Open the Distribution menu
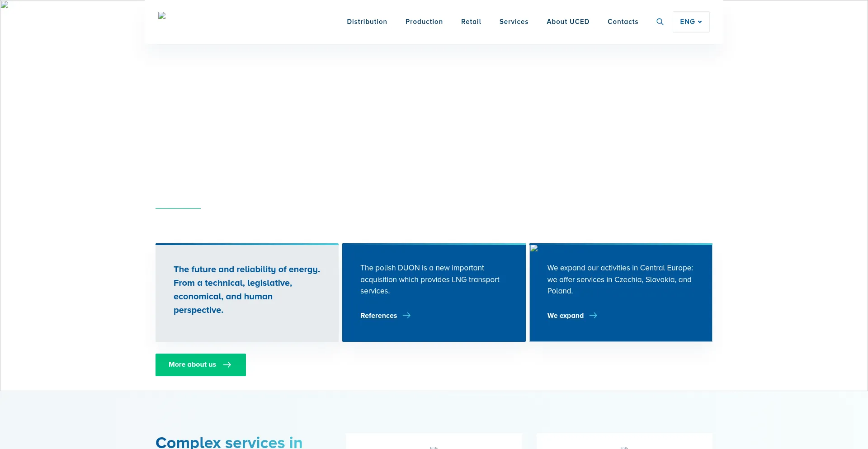868x449 pixels. pyautogui.click(x=367, y=22)
